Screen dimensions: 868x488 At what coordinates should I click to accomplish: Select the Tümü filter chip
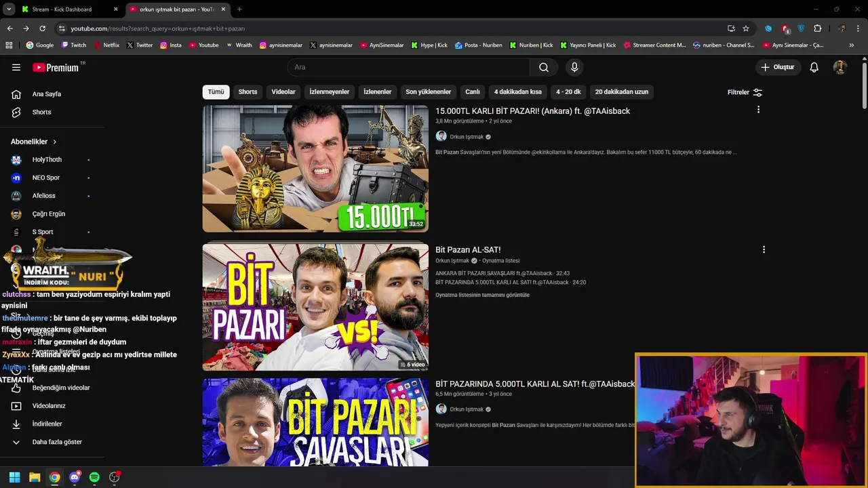(216, 91)
